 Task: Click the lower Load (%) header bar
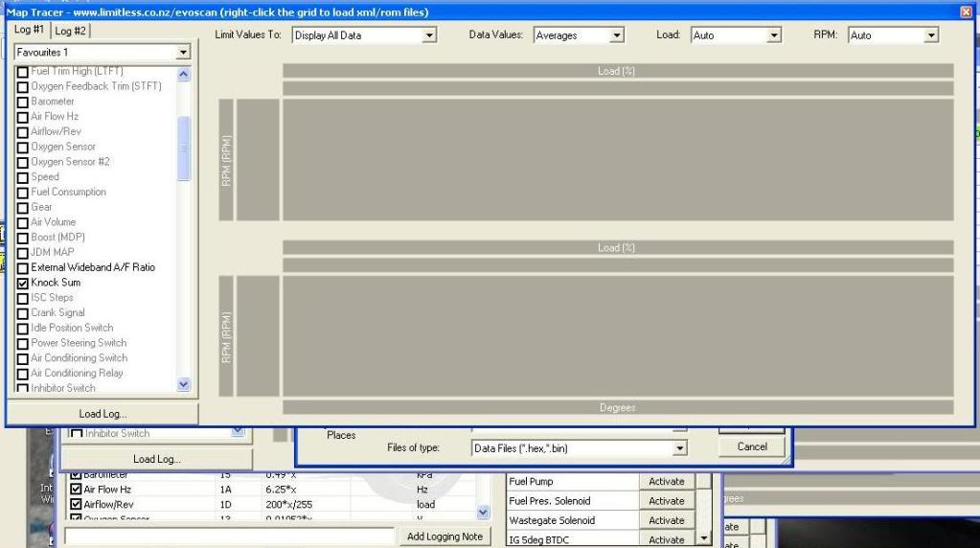point(618,248)
